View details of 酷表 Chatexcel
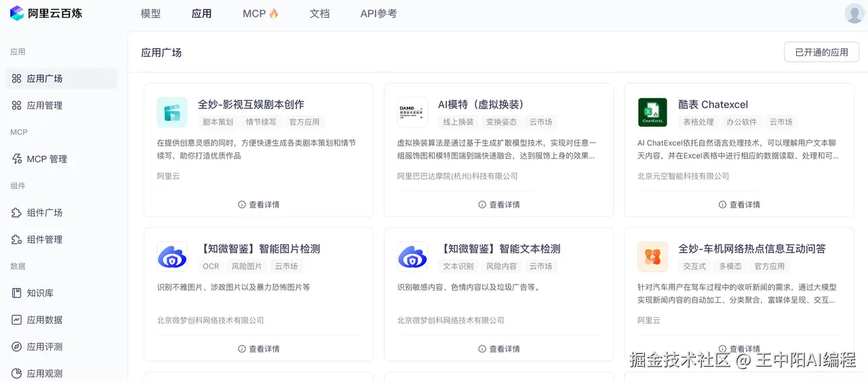Screen dimensions: 868x381 coord(739,204)
